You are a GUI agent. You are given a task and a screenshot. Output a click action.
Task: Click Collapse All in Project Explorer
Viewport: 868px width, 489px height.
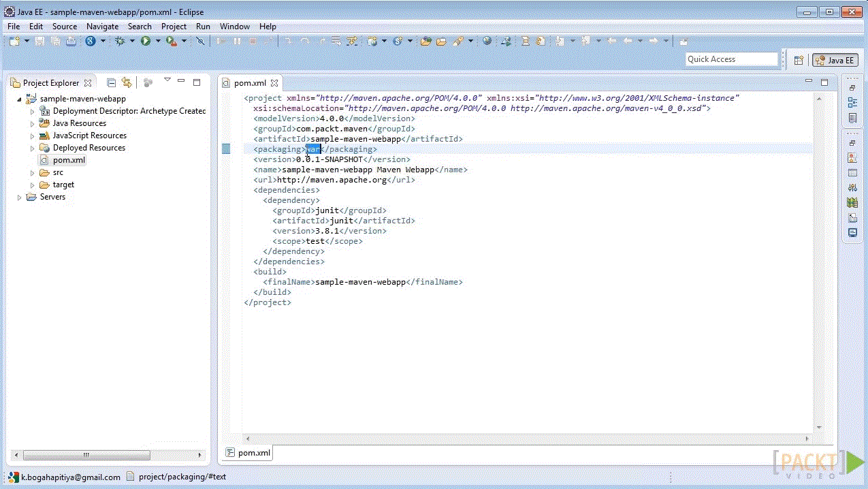[x=111, y=82]
